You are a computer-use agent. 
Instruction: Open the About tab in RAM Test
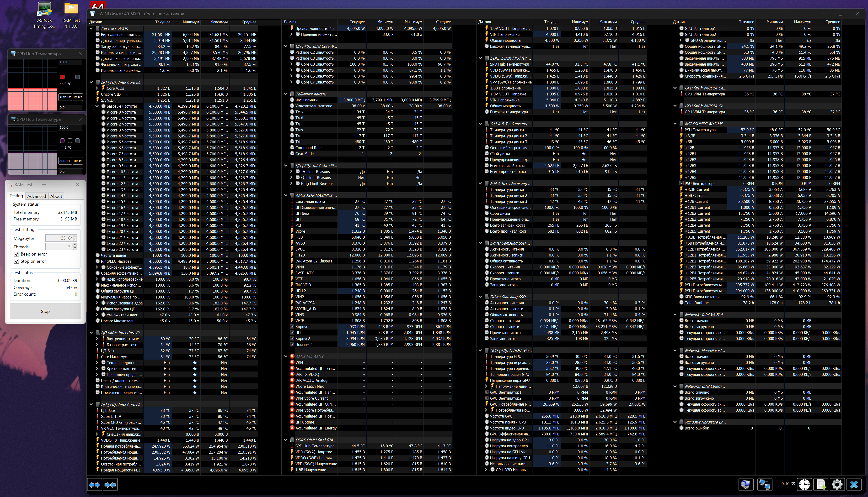point(56,196)
